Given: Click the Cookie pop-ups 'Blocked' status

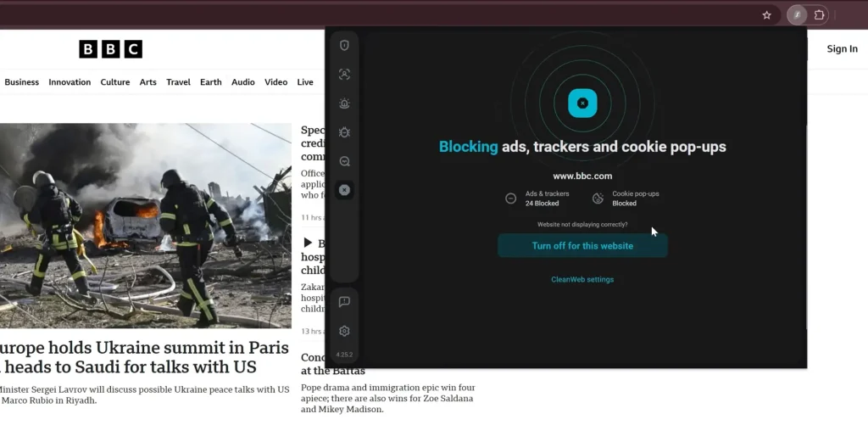Looking at the screenshot, I should [625, 204].
